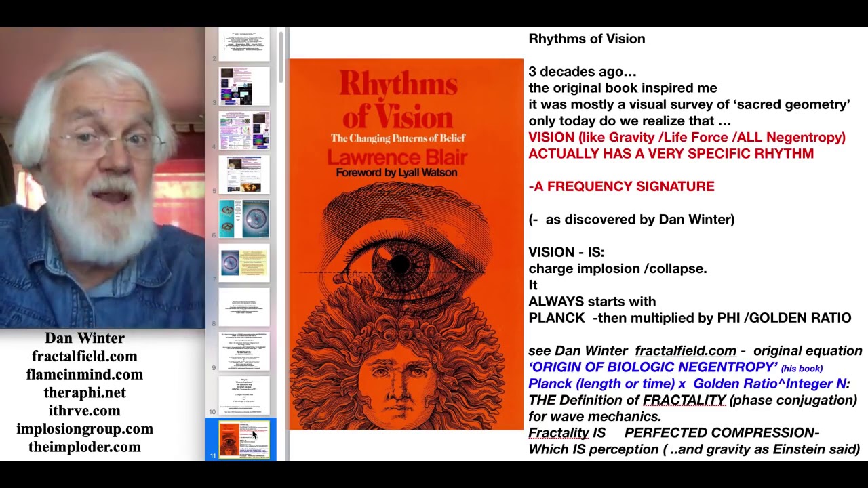Open slide 7 thumbnail in navigator
Image resolution: width=868 pixels, height=488 pixels.
coord(244,262)
